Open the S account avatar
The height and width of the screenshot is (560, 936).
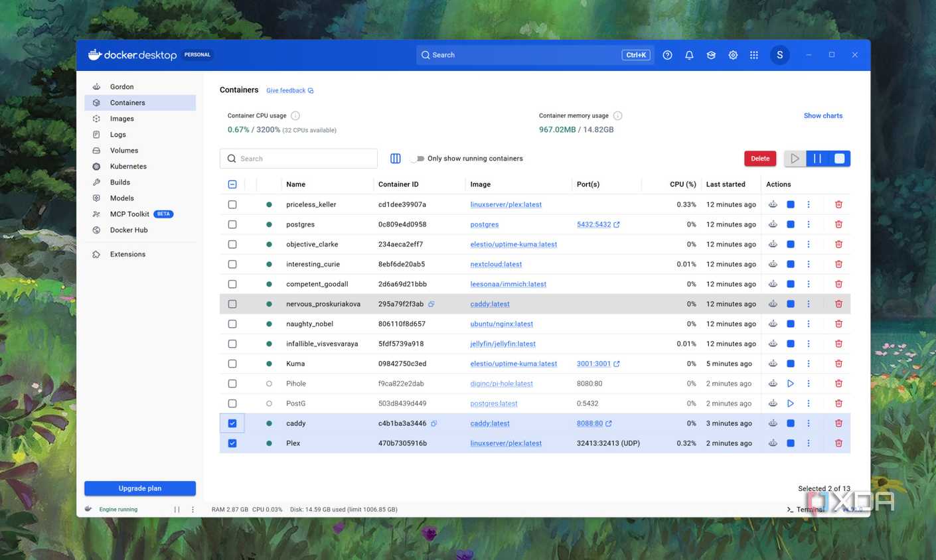point(780,55)
